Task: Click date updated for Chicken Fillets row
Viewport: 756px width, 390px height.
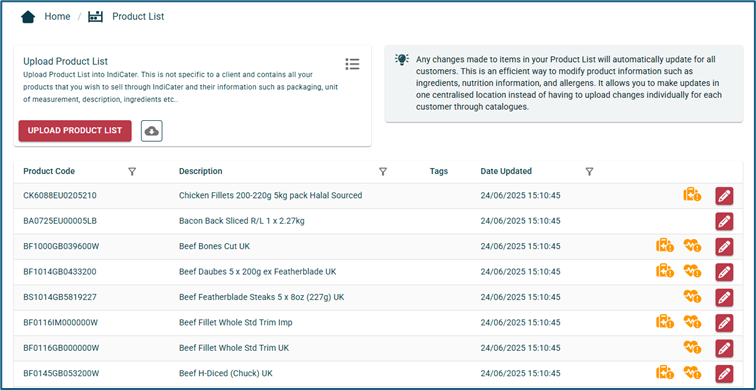Action: coord(520,196)
